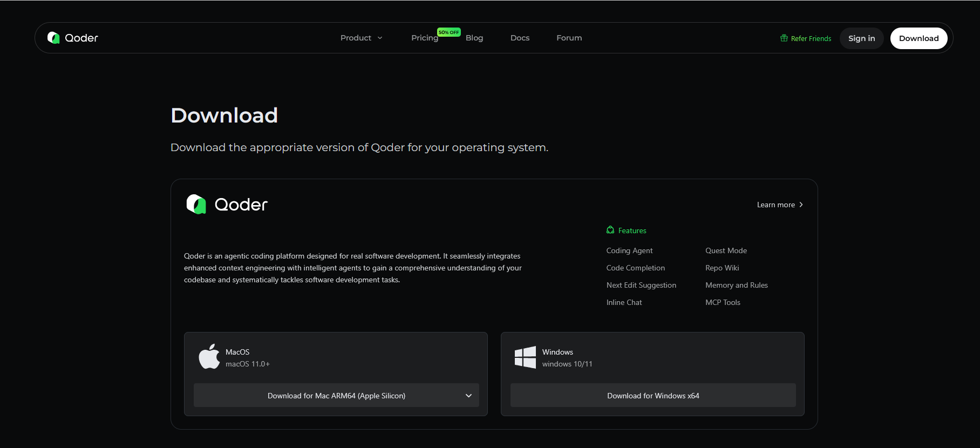Click the arrow icon next to Learn more
The height and width of the screenshot is (448, 980).
801,205
